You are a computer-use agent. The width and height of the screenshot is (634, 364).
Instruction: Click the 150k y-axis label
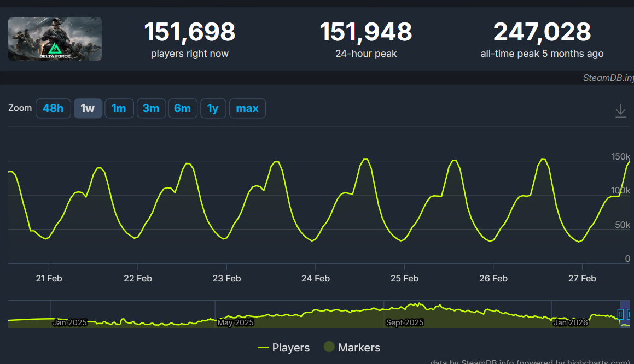[x=620, y=156]
